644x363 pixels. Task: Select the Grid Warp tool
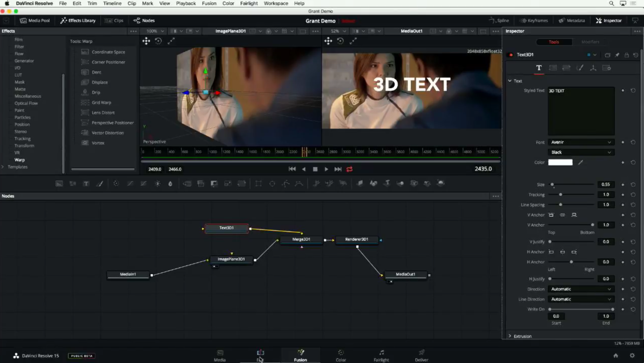pos(101,102)
